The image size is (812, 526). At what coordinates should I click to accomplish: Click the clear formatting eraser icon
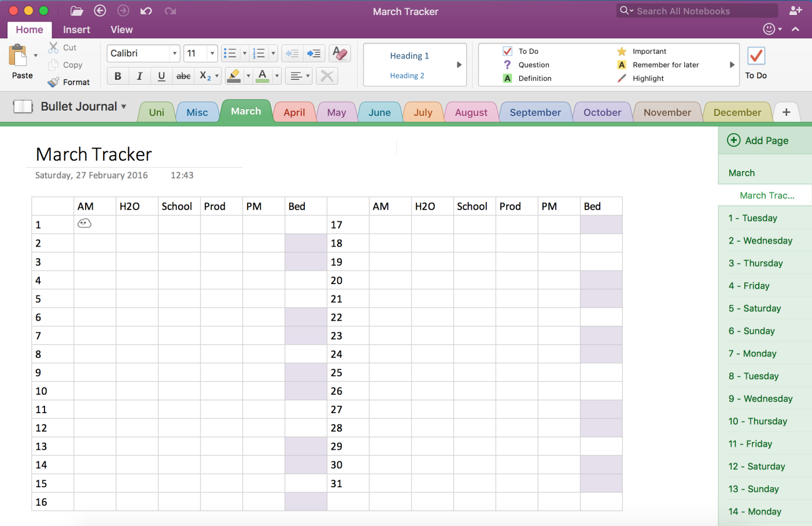click(340, 53)
